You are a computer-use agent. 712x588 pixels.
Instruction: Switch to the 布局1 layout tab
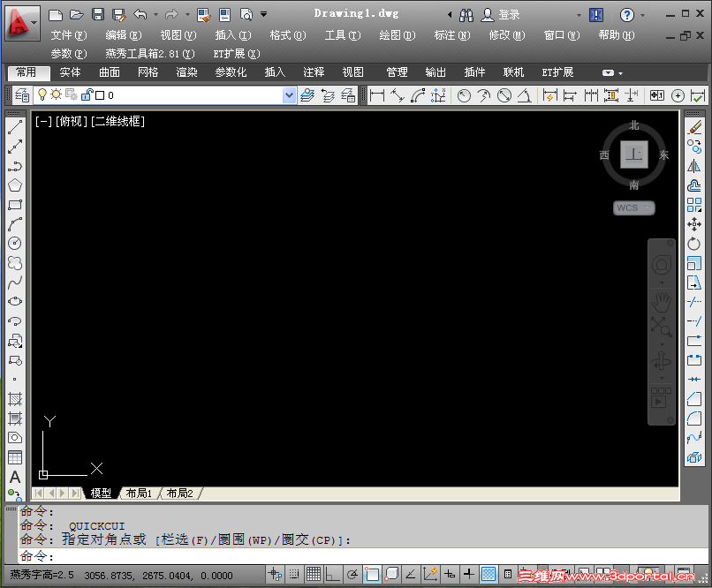point(139,493)
